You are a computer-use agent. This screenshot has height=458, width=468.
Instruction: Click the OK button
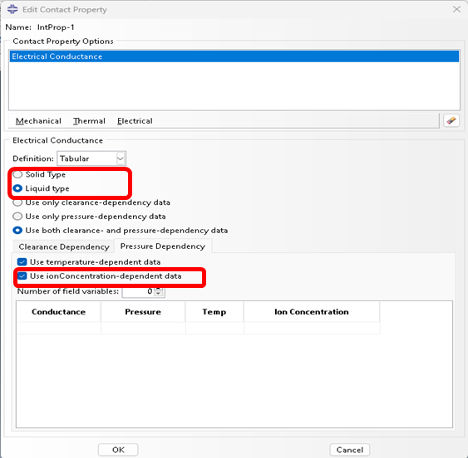[x=118, y=450]
